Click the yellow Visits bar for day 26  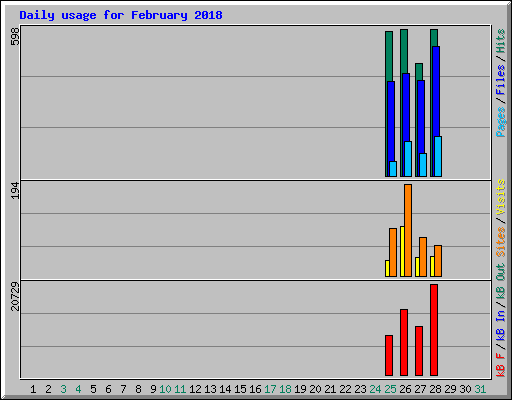402,251
